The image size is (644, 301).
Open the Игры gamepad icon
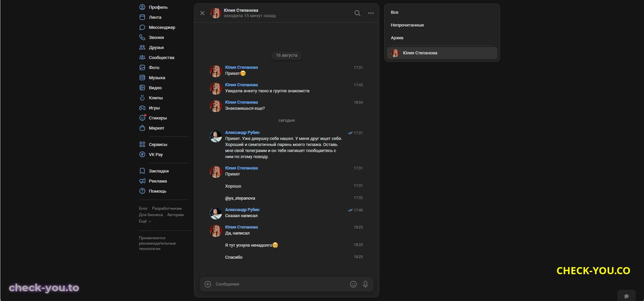142,108
